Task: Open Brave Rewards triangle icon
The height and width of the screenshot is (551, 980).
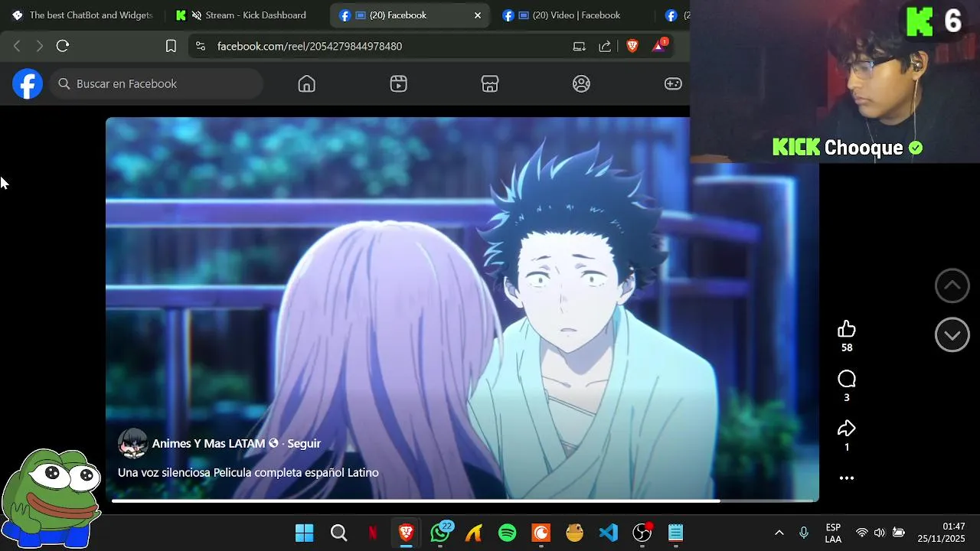Action: coord(659,45)
